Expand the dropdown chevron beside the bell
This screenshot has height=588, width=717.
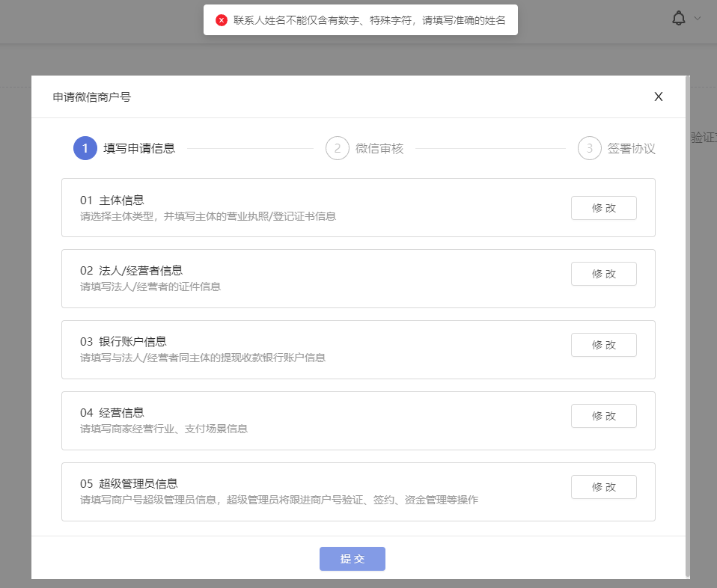pyautogui.click(x=698, y=18)
